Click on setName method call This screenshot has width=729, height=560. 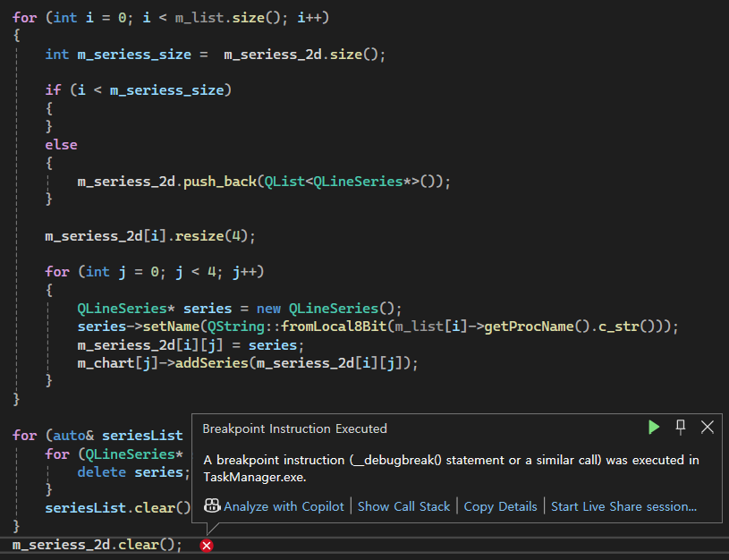pos(170,327)
